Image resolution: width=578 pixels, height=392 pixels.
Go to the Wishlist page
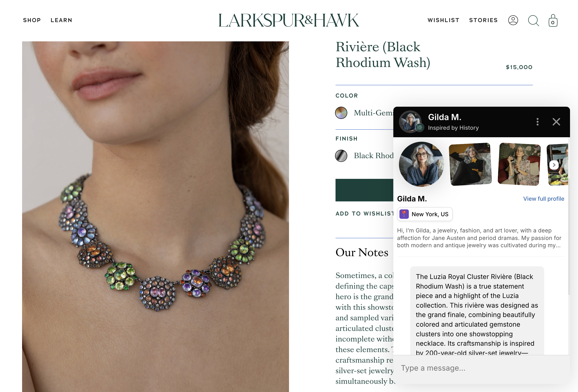(443, 20)
